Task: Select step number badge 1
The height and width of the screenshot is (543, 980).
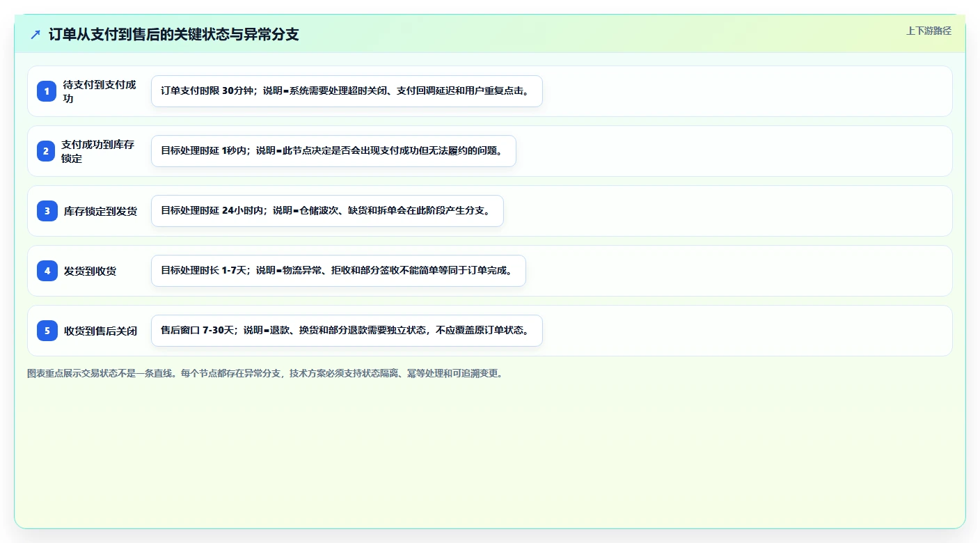Action: point(47,91)
